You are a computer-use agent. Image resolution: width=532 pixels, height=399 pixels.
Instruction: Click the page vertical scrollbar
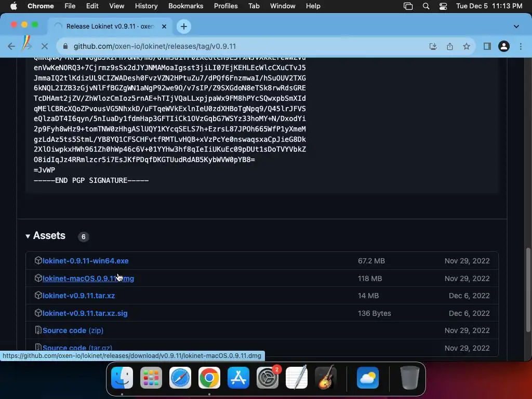click(528, 290)
